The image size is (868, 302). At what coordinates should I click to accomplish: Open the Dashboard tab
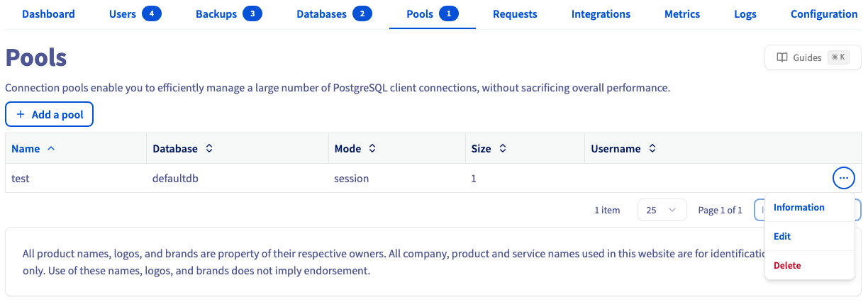coord(48,14)
